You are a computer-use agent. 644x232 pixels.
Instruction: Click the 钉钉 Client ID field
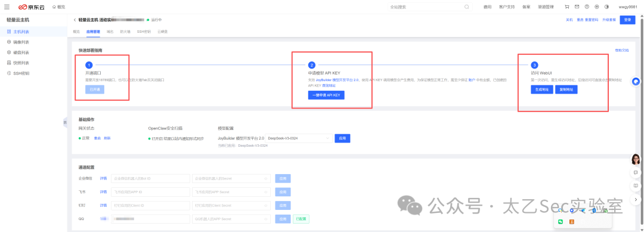pos(150,205)
